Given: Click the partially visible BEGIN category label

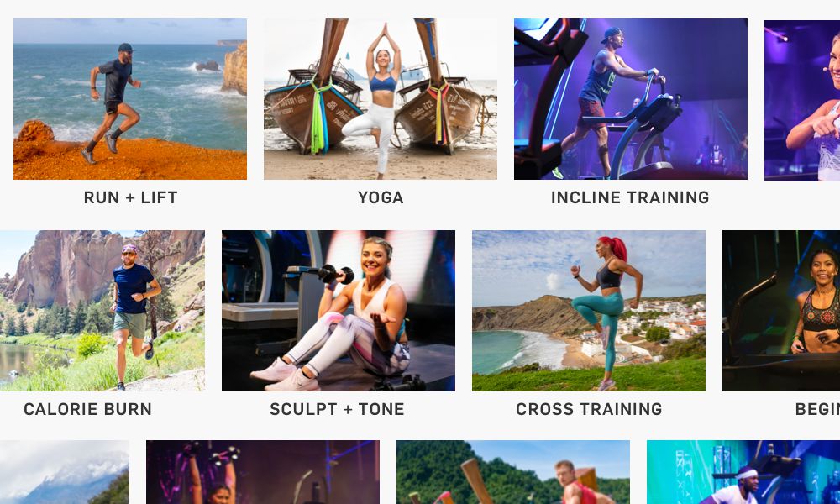Looking at the screenshot, I should [817, 409].
